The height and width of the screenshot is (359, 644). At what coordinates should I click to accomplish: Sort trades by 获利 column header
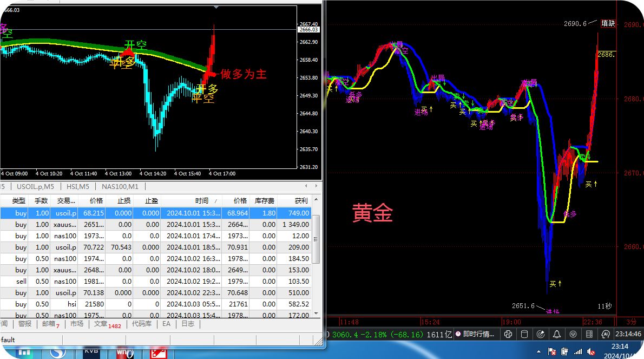(x=301, y=201)
